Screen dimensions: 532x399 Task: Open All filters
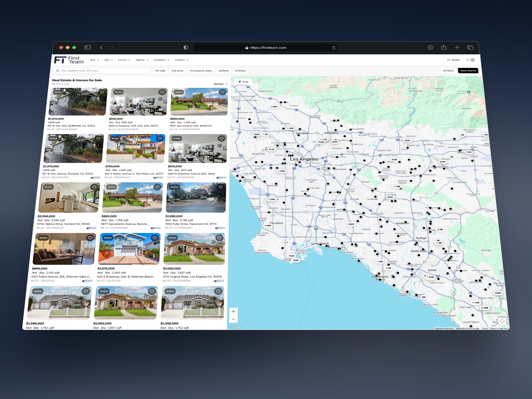[x=448, y=71]
